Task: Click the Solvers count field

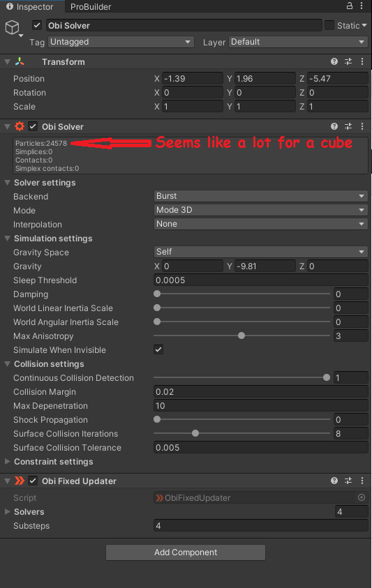Action: [351, 511]
